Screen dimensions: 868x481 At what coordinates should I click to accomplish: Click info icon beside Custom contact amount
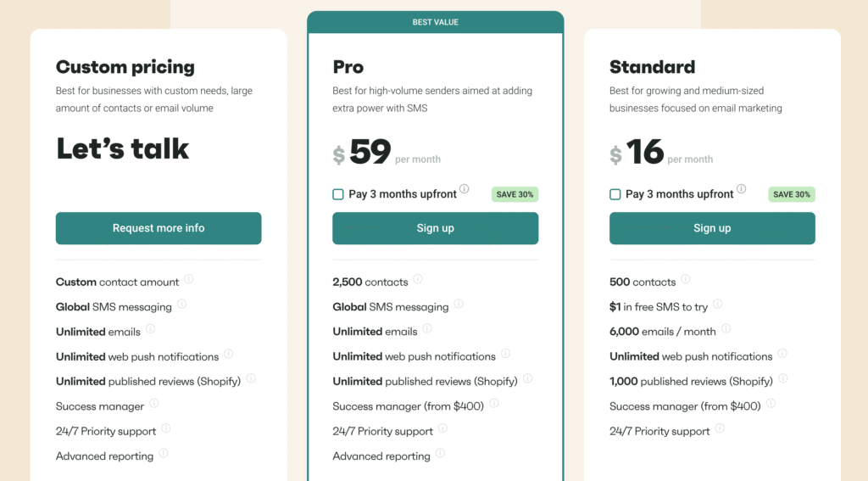189,279
